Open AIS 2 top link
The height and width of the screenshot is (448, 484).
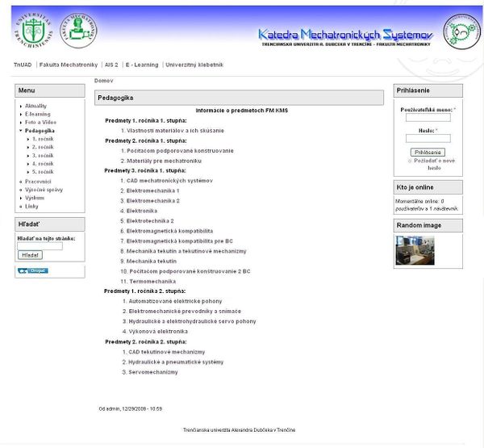click(111, 65)
